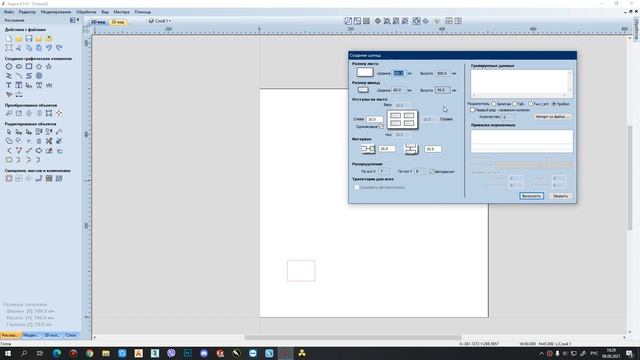Click the taskbar search icon

click(24, 353)
